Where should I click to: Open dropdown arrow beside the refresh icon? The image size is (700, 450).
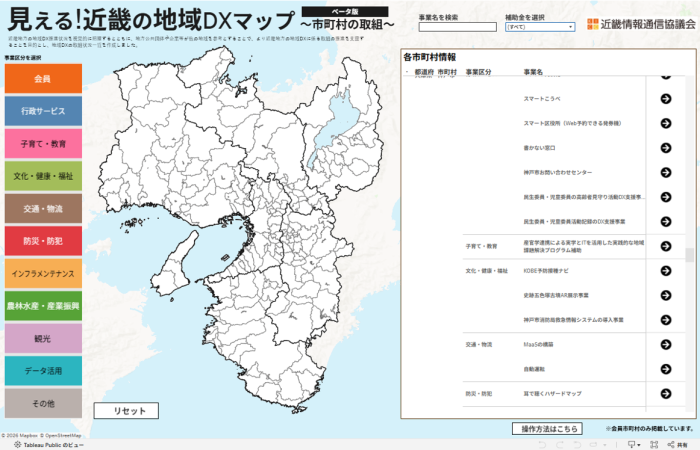605,445
